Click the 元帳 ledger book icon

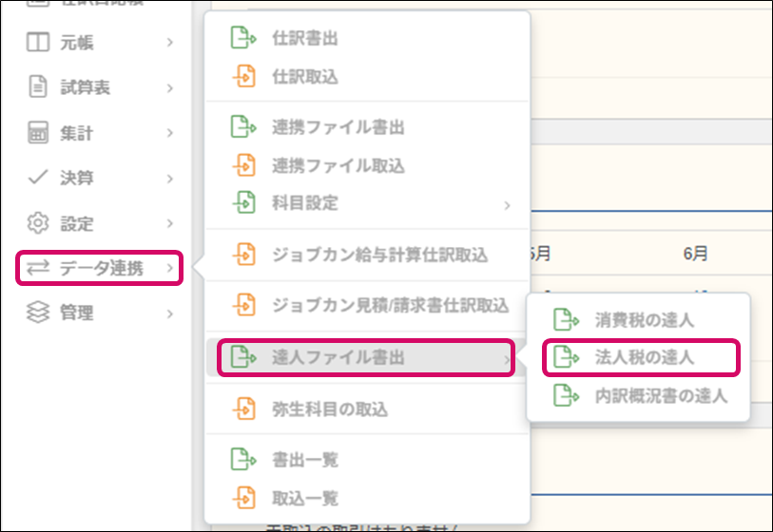point(37,43)
